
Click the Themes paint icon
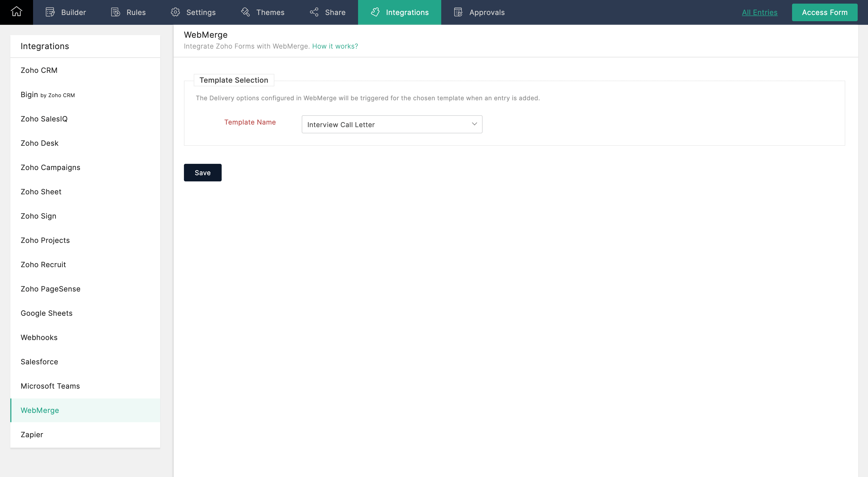click(x=245, y=12)
